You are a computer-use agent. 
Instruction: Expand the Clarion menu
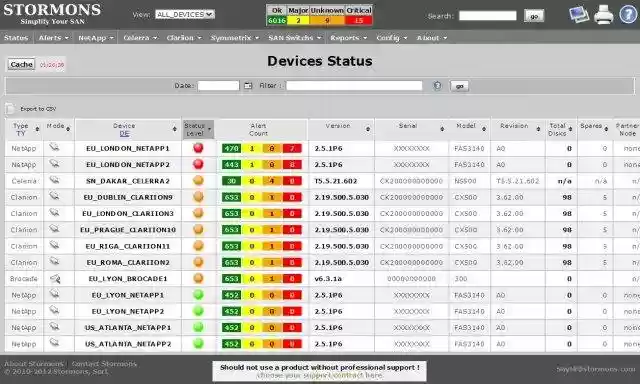(184, 38)
